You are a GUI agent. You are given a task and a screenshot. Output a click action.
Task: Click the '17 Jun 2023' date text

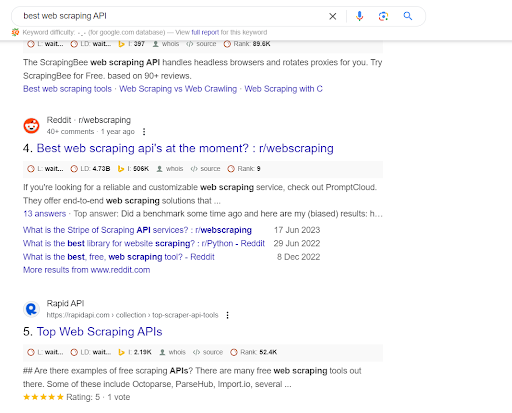(x=297, y=230)
